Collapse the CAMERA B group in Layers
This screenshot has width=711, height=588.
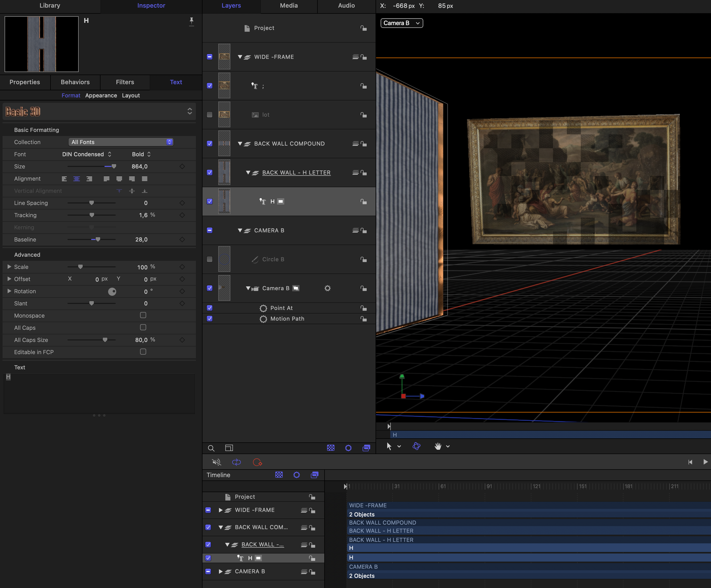[240, 230]
